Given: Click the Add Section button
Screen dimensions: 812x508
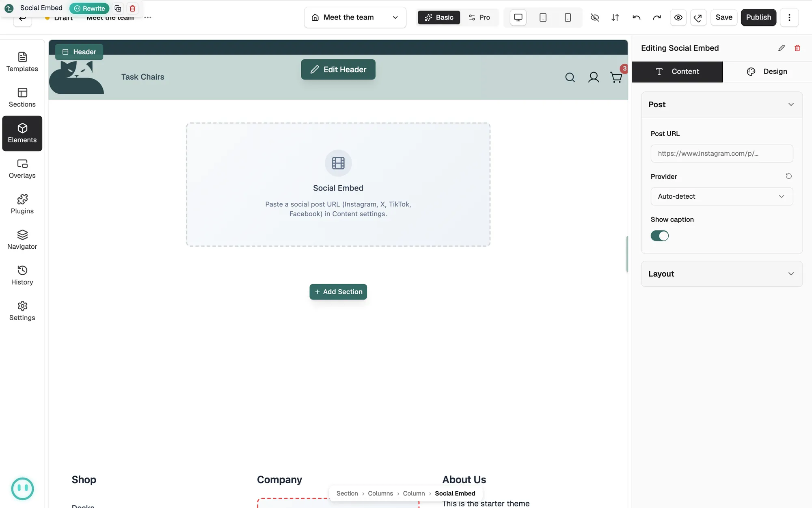Looking at the screenshot, I should 338,292.
